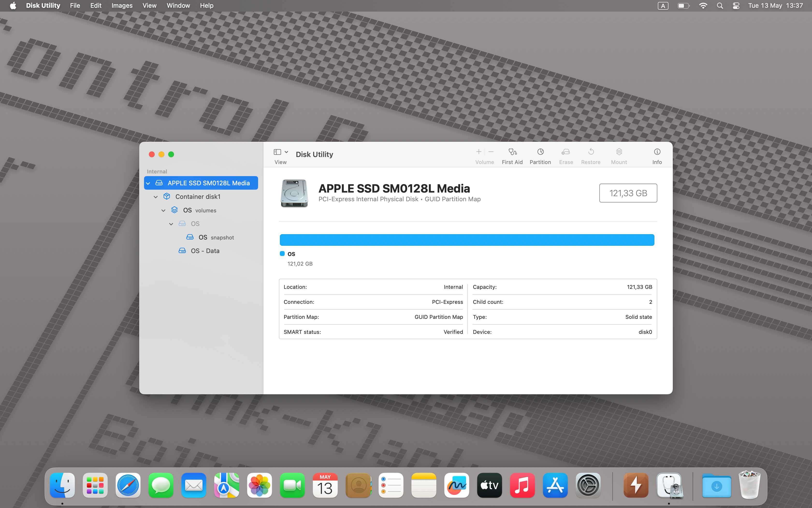Click the large hard disk icon
This screenshot has height=508, width=812.
[294, 193]
